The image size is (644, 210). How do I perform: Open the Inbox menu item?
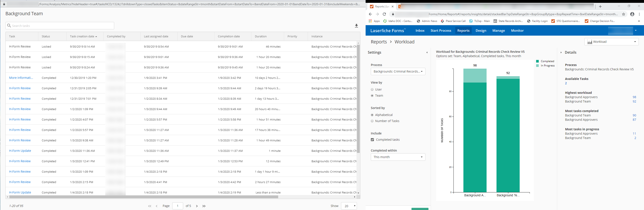point(420,31)
